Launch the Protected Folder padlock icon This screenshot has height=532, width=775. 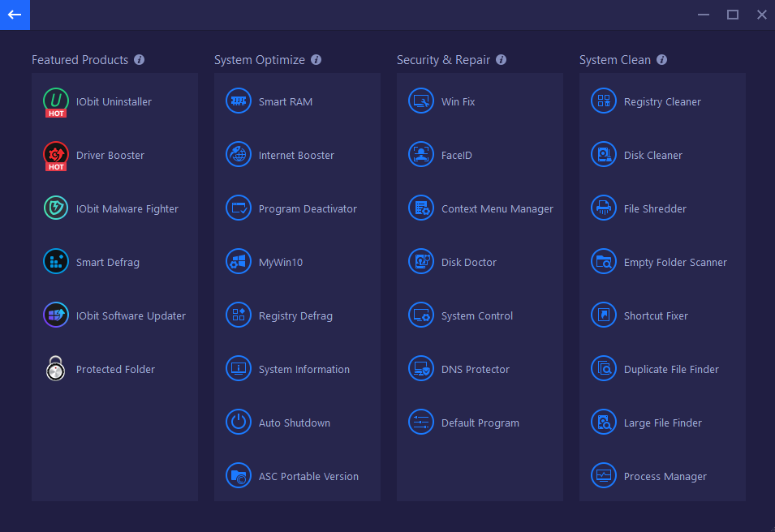pos(55,368)
